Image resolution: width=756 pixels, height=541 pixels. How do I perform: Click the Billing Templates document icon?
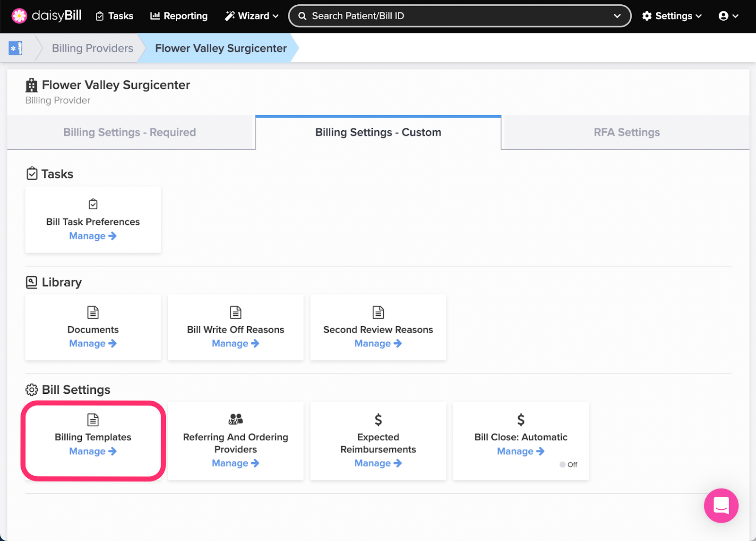click(93, 420)
